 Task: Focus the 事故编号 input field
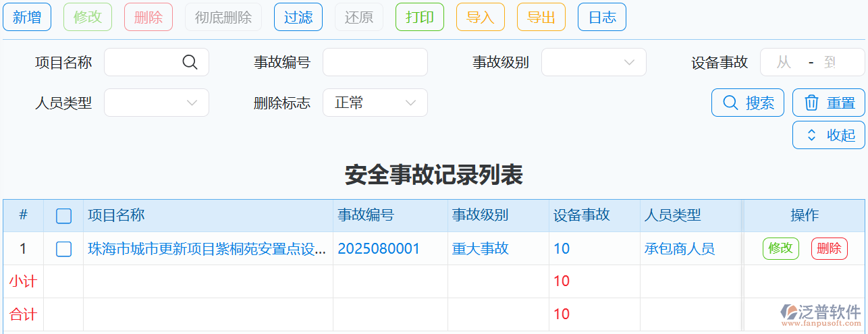375,62
